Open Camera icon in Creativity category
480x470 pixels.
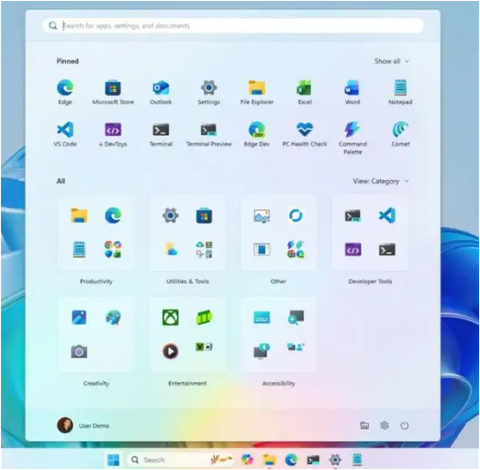(x=79, y=351)
